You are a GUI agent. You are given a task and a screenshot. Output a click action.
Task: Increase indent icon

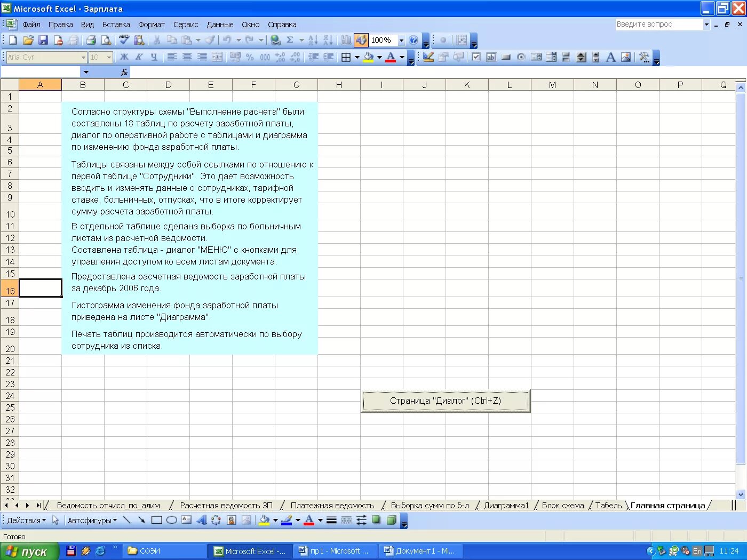point(328,57)
